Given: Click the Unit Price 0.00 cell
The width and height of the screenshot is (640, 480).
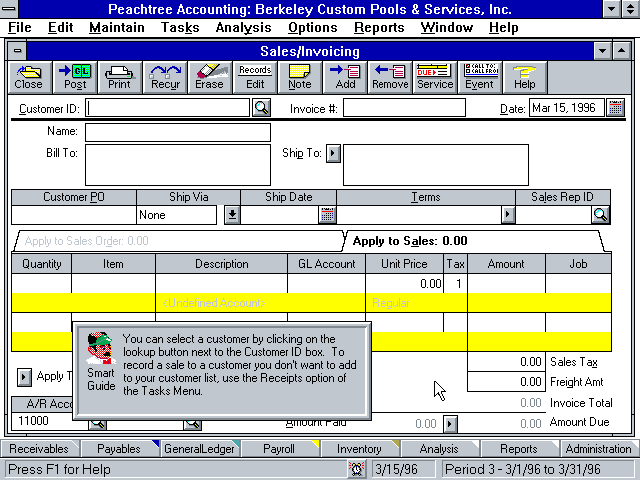Looking at the screenshot, I should click(x=404, y=283).
